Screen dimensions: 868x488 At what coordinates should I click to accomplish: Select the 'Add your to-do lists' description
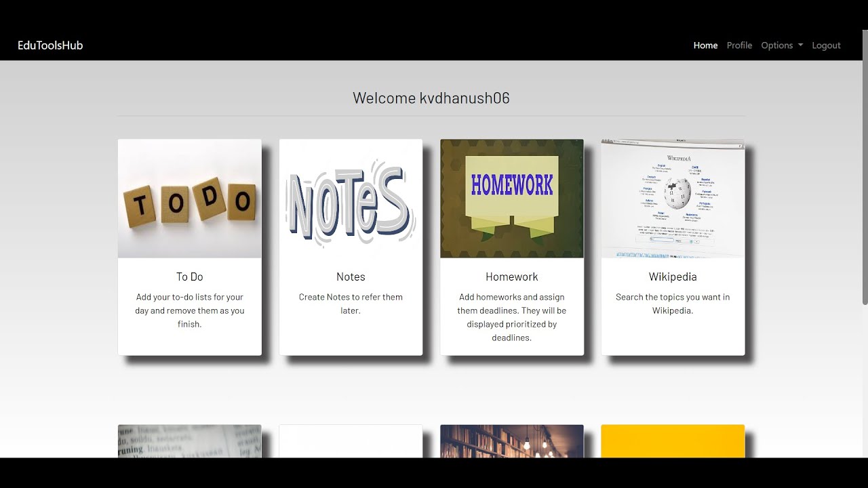190,310
